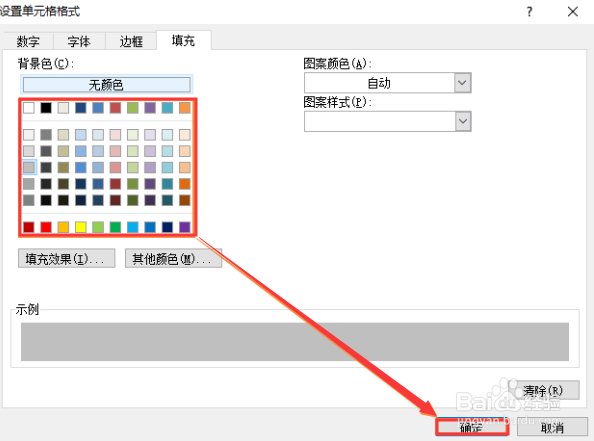Close the 设置单元格格式 dialog
Viewport: 594px width, 441px height.
click(573, 12)
